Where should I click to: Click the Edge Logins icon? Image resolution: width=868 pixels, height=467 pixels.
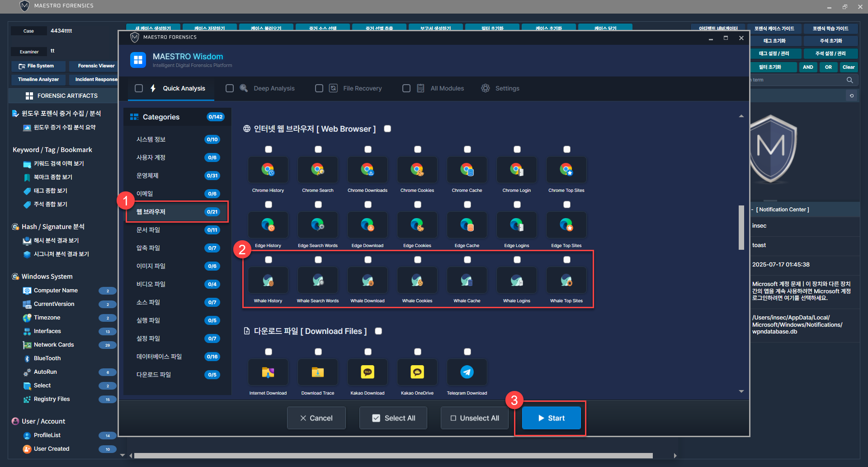(x=516, y=225)
